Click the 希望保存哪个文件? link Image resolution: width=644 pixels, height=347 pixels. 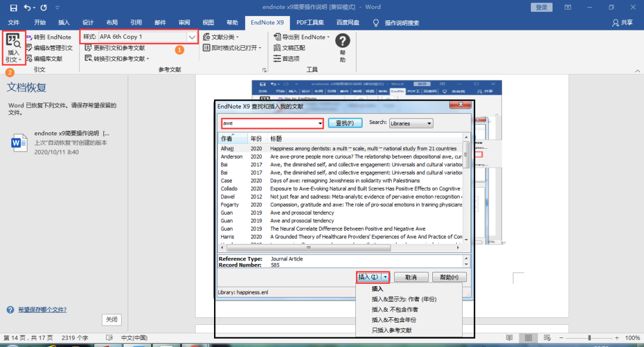(x=42, y=309)
